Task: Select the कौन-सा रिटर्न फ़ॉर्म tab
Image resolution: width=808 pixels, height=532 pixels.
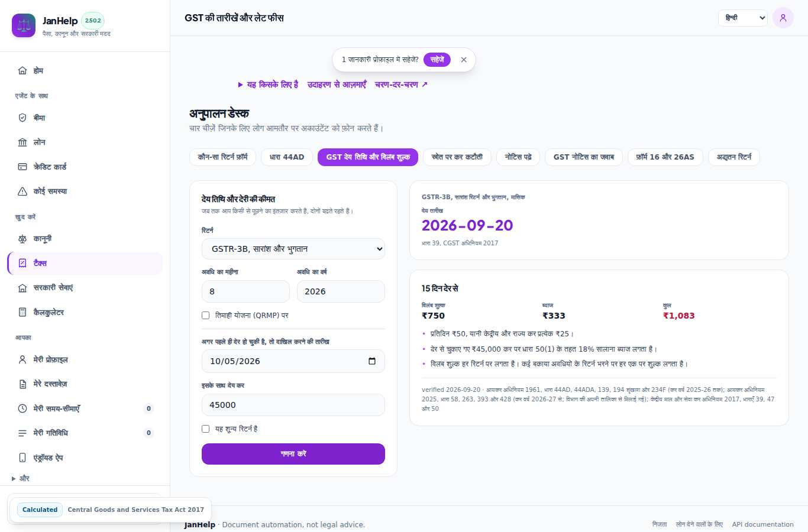Action: [x=223, y=157]
